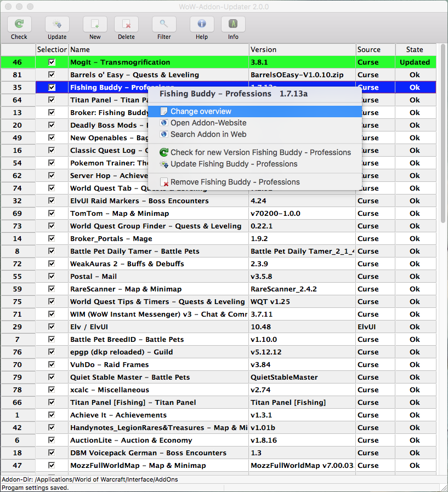The width and height of the screenshot is (448, 492).
Task: Open the Info toolbar icon
Action: pos(233,24)
